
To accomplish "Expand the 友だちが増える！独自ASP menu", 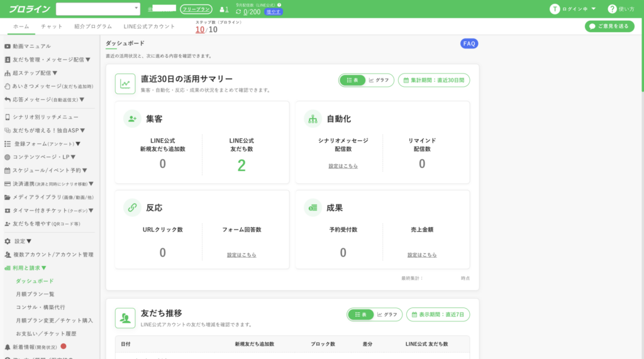I will (x=45, y=130).
